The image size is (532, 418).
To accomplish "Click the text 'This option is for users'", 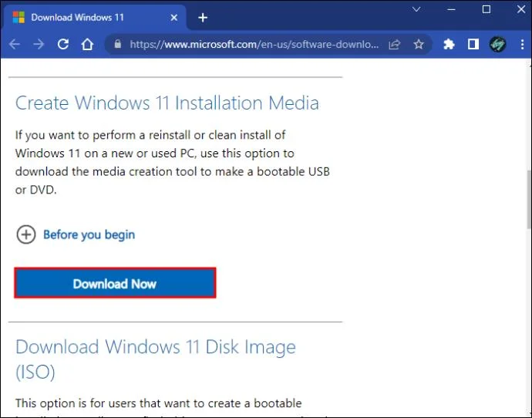I will tap(76, 403).
